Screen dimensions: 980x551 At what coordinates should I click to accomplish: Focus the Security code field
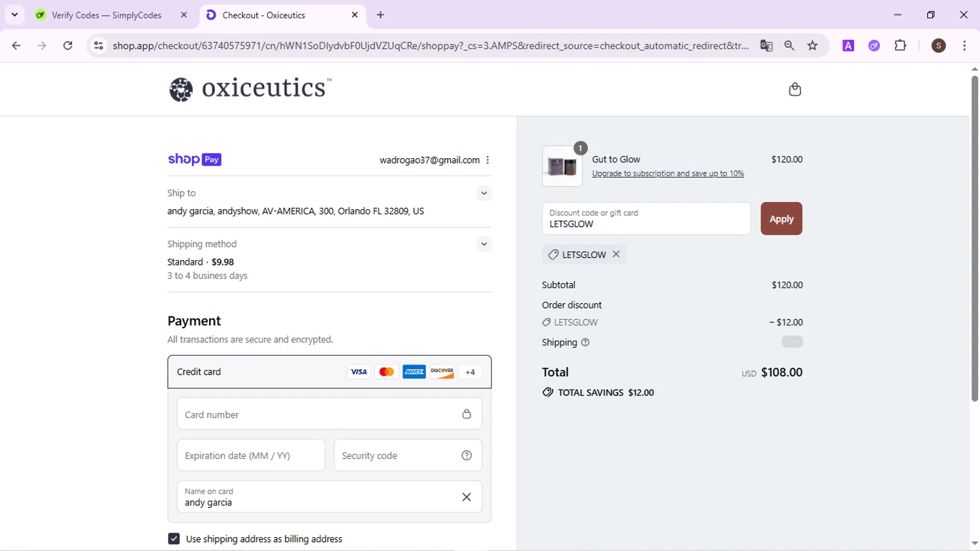tap(408, 456)
